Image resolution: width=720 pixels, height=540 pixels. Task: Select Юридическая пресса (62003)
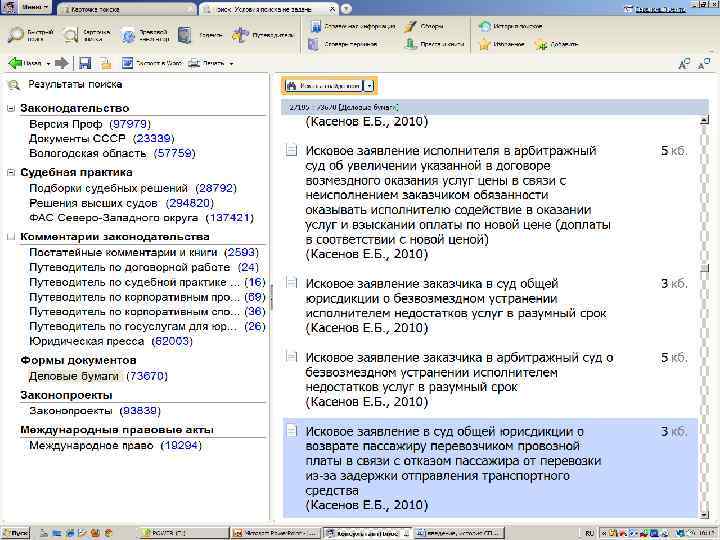pyautogui.click(x=111, y=341)
